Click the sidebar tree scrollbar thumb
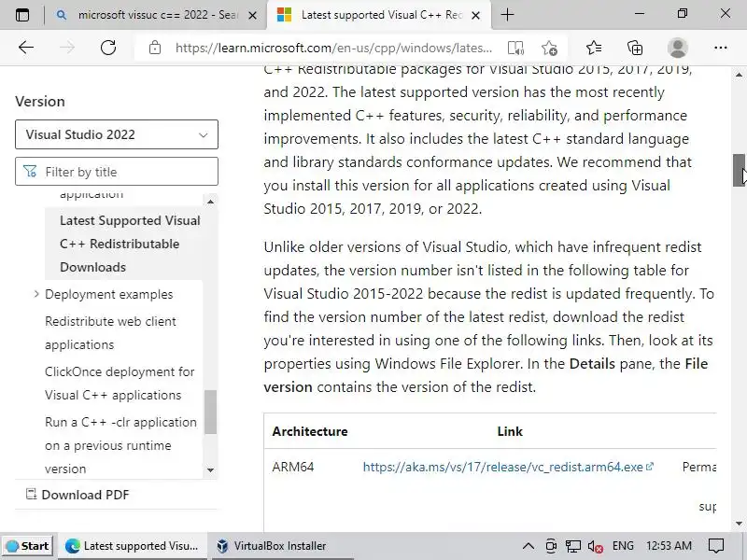The image size is (747, 560). tap(211, 413)
